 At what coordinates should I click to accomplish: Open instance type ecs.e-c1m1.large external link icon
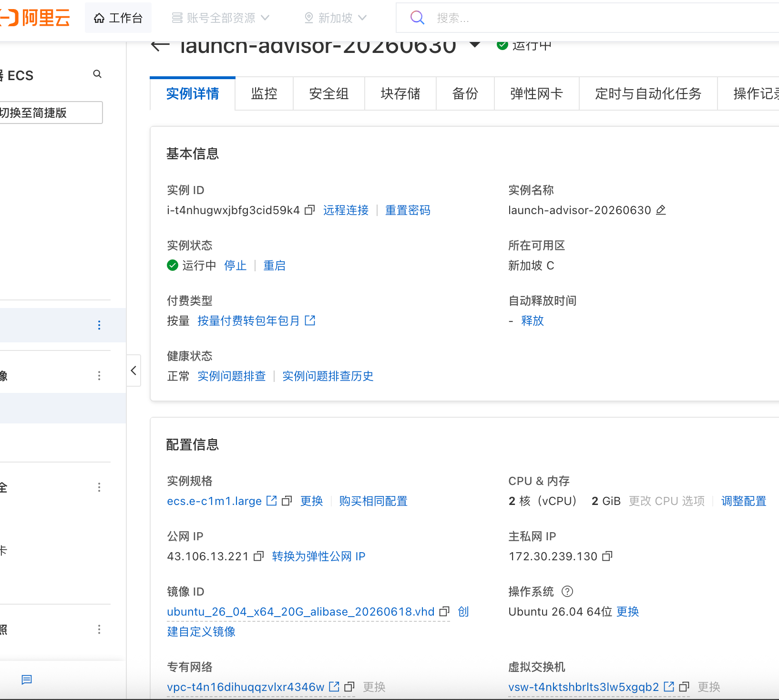(x=272, y=501)
